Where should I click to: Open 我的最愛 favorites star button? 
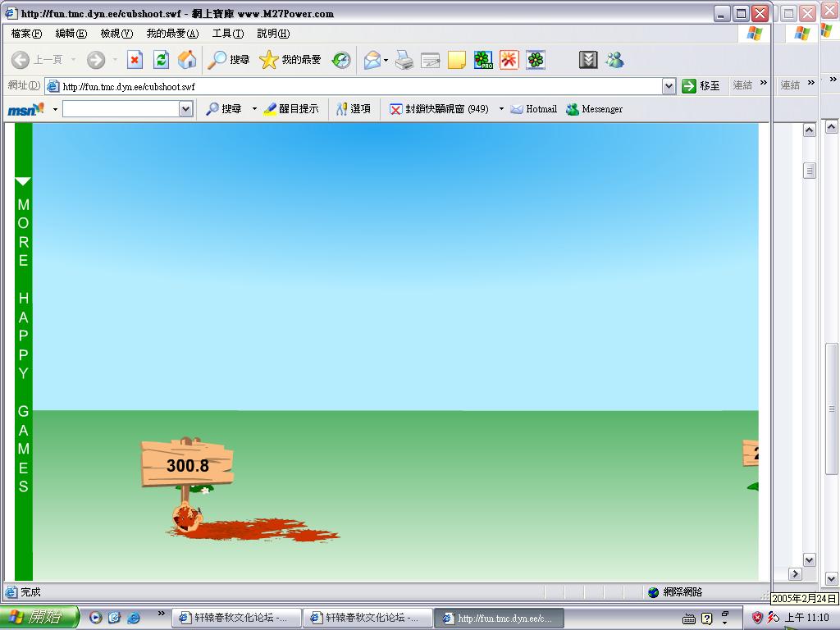[x=290, y=59]
